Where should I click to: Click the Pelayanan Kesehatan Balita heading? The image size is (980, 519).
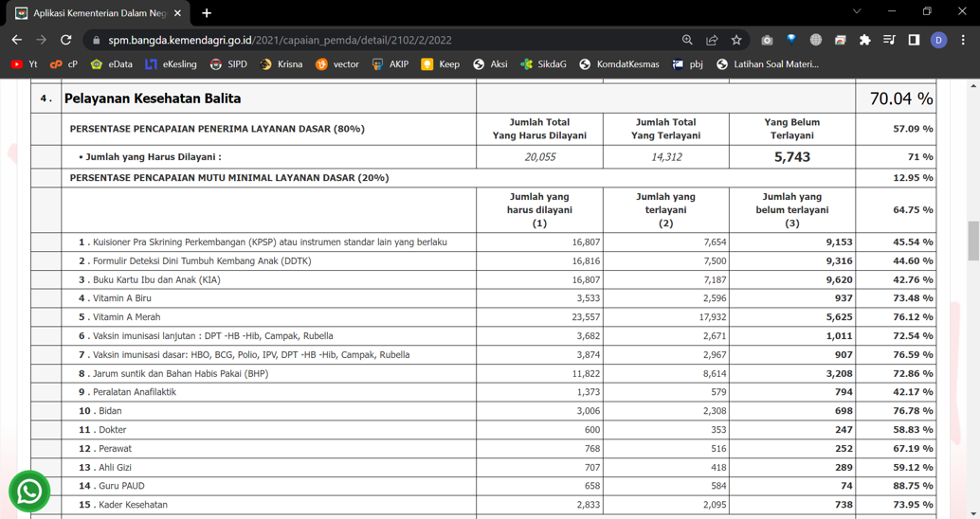click(153, 98)
